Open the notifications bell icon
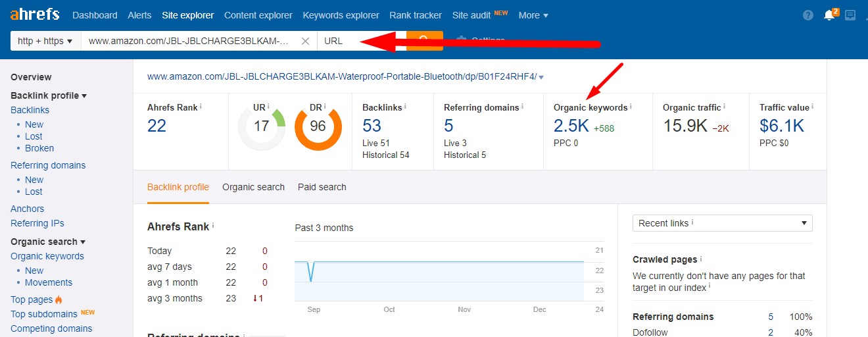Screen dimensions: 868x337 tap(829, 15)
